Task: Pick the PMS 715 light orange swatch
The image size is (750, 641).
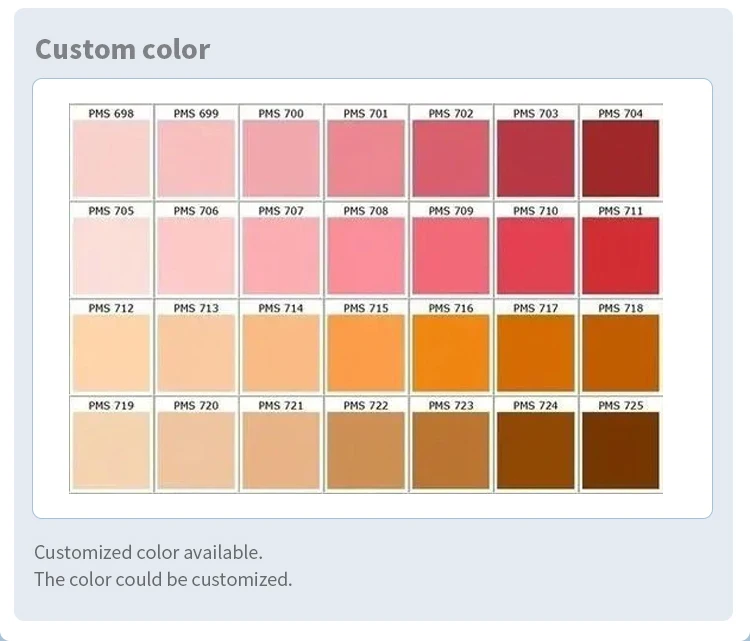Action: tap(366, 353)
